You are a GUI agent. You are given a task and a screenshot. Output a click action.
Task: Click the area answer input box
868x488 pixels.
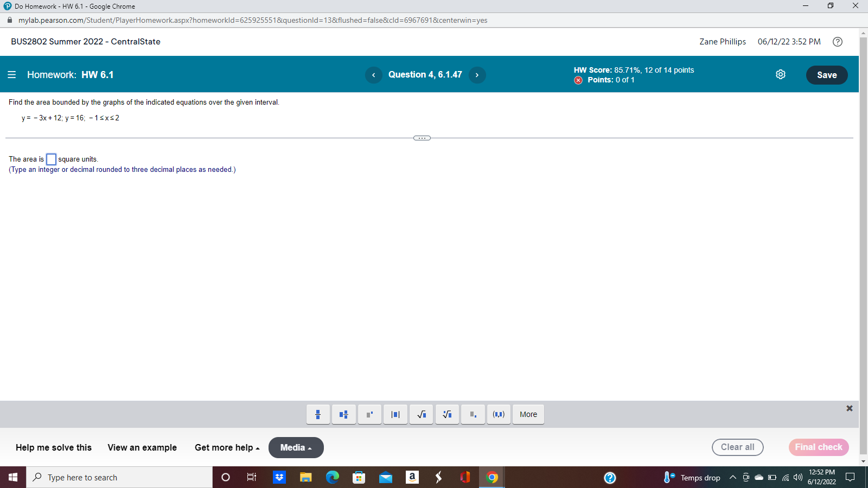click(51, 159)
